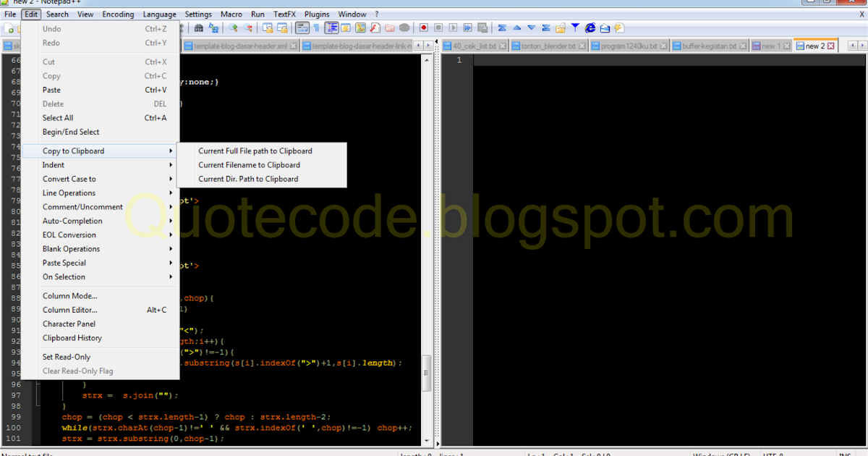Expand the Comment/Uncomment submenu

tap(100, 207)
